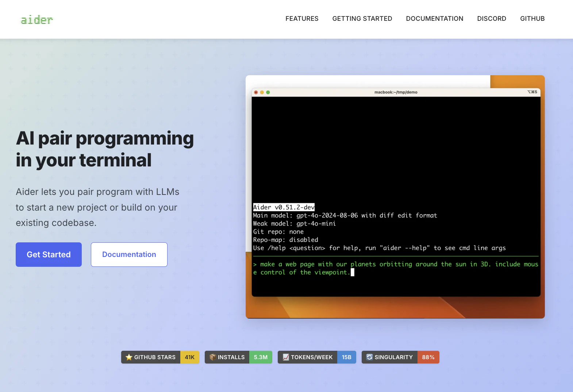Click the red close dot in the demo terminal
Viewport: 573px width, 392px height.
[256, 92]
